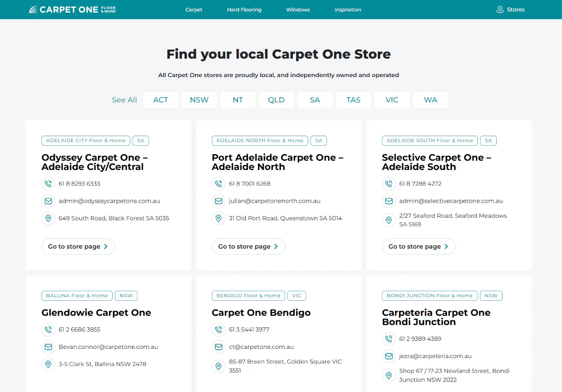Go to store page for Odyssey Carpet One
Image resolution: width=562 pixels, height=392 pixels.
pos(78,246)
